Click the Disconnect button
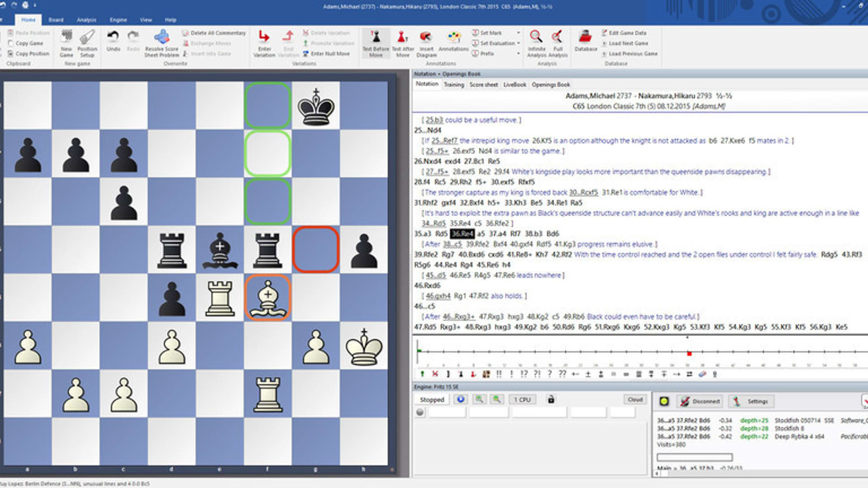Screen dimensions: 868x488 coord(699,401)
